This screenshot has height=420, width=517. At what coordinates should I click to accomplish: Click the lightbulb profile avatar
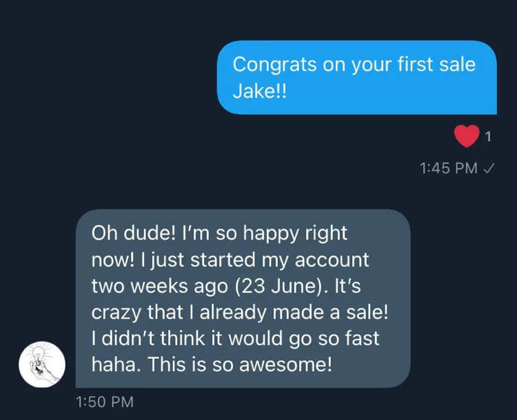click(42, 364)
